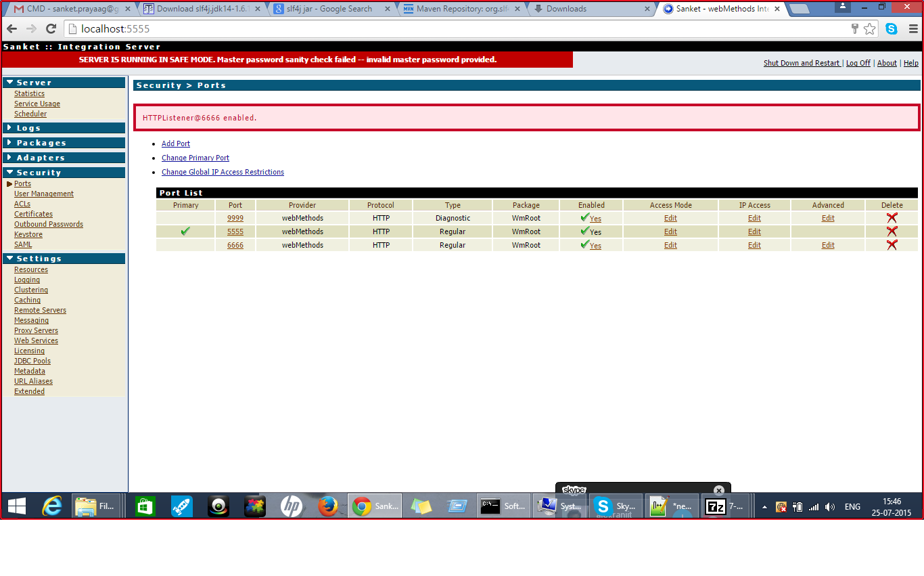Bookmark this page with the star icon
Image resolution: width=924 pixels, height=576 pixels.
pyautogui.click(x=870, y=29)
